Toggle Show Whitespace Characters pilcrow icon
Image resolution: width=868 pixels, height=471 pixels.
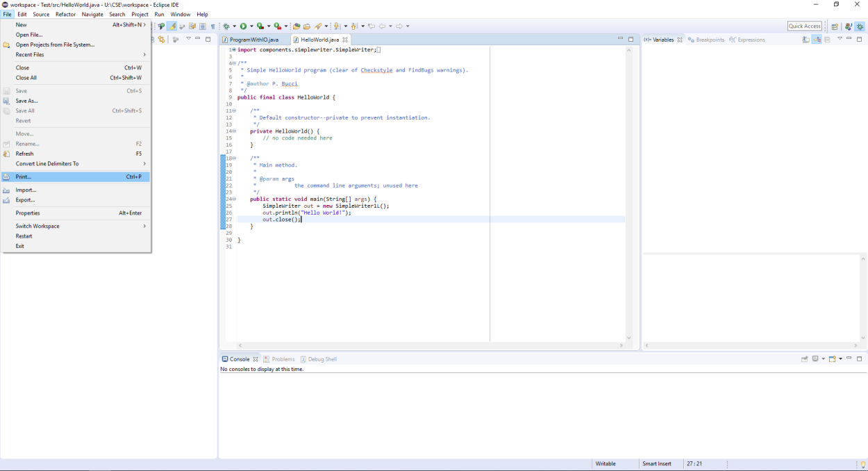click(212, 26)
